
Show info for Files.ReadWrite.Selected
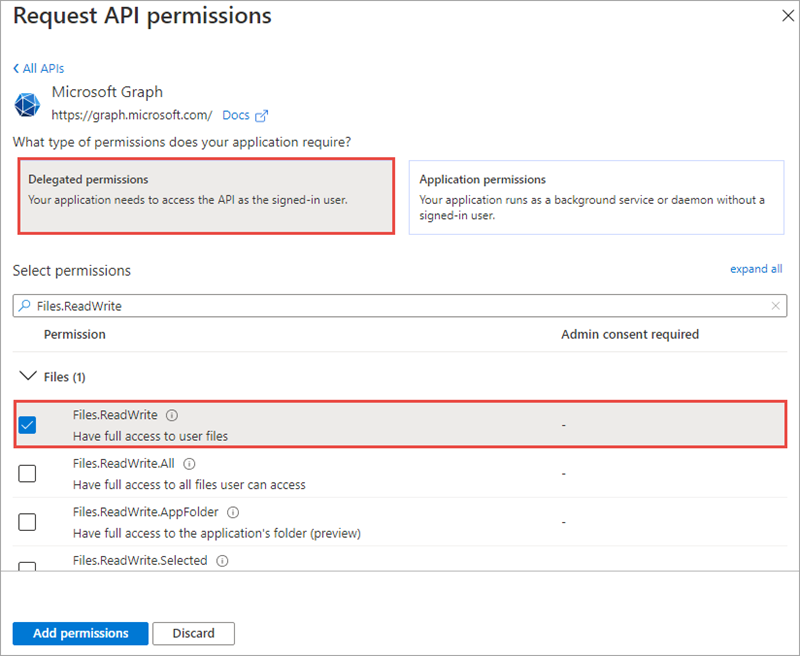tap(222, 561)
